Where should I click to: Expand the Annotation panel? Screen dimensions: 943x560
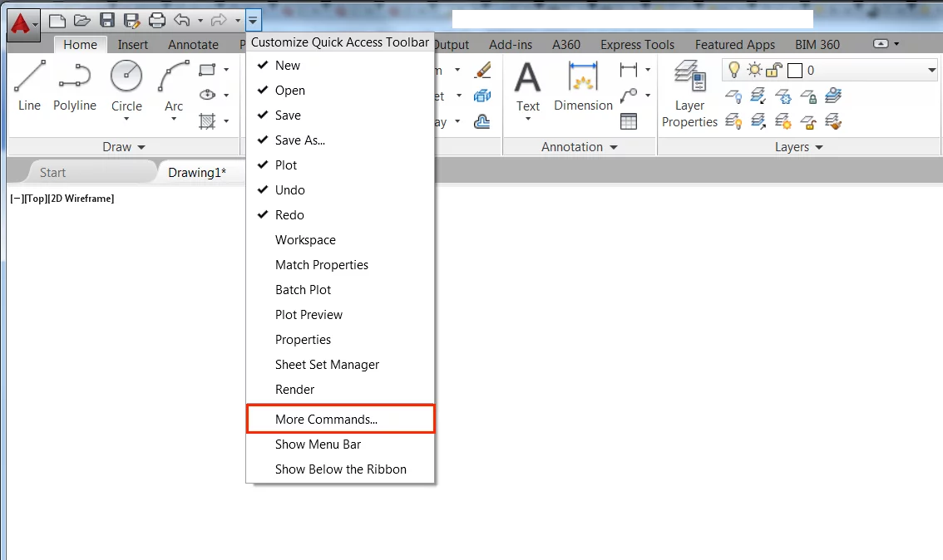[x=580, y=146]
